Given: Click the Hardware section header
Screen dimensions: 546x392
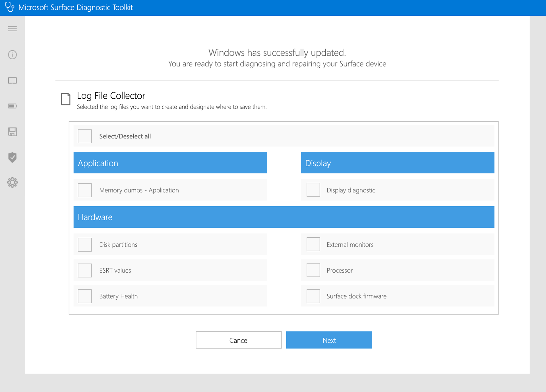Looking at the screenshot, I should pos(284,217).
